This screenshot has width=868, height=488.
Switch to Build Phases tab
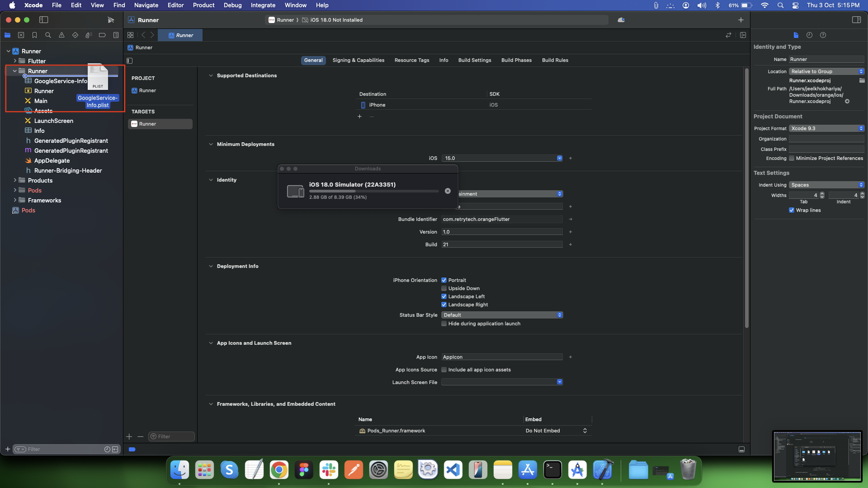coord(516,60)
